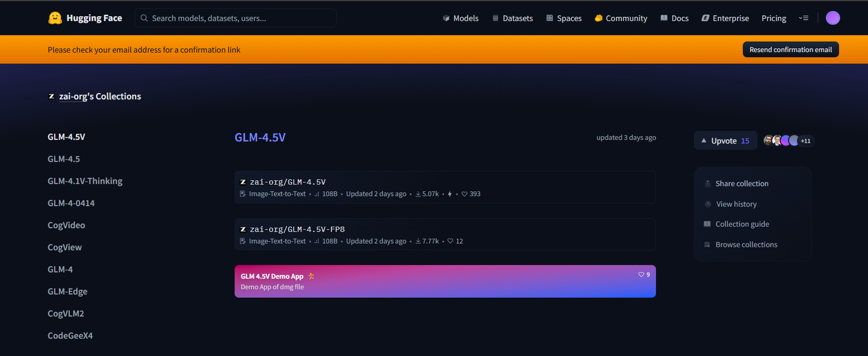
Task: Open the Browse collections link
Action: (741, 245)
